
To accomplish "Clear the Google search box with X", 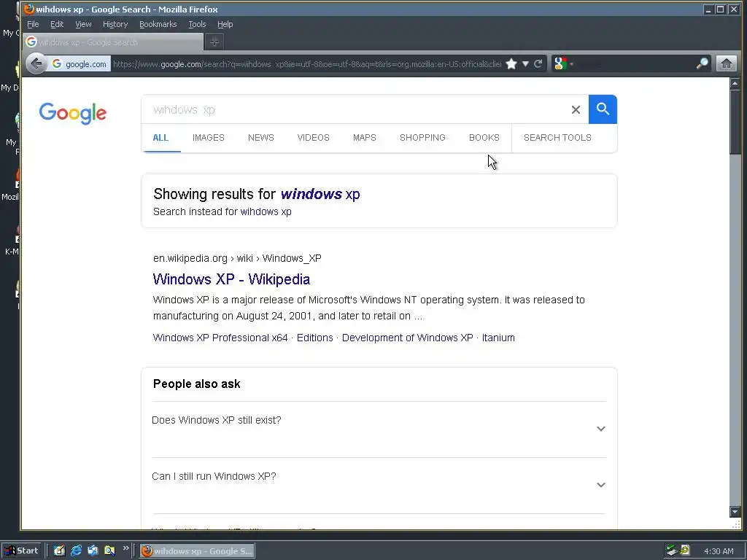I will [576, 110].
